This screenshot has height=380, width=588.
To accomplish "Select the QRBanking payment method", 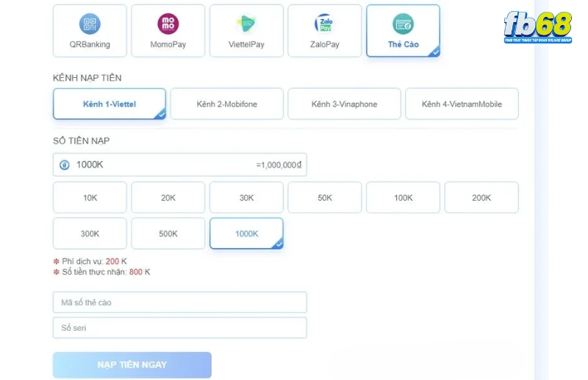I will coord(90,31).
